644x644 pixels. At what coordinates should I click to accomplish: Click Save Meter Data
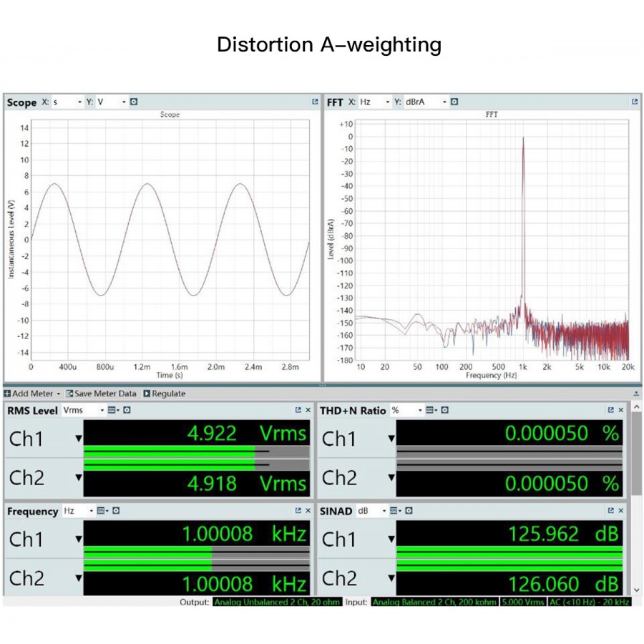click(x=101, y=394)
